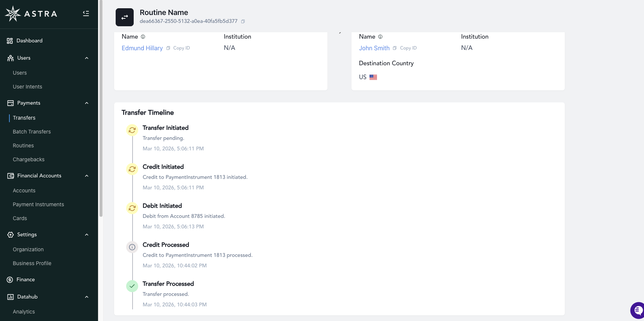
Task: Click the Transfer Processed checkmark icon
Action: [132, 286]
